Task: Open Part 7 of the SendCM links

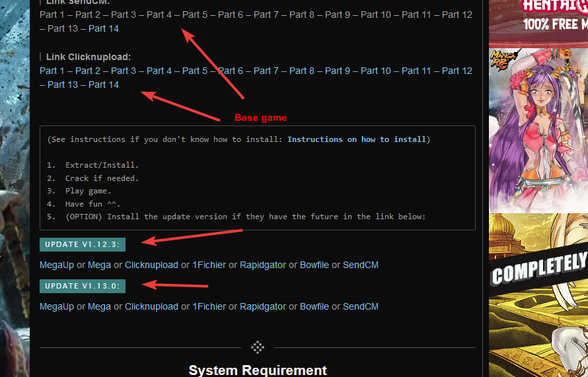Action: tap(266, 15)
